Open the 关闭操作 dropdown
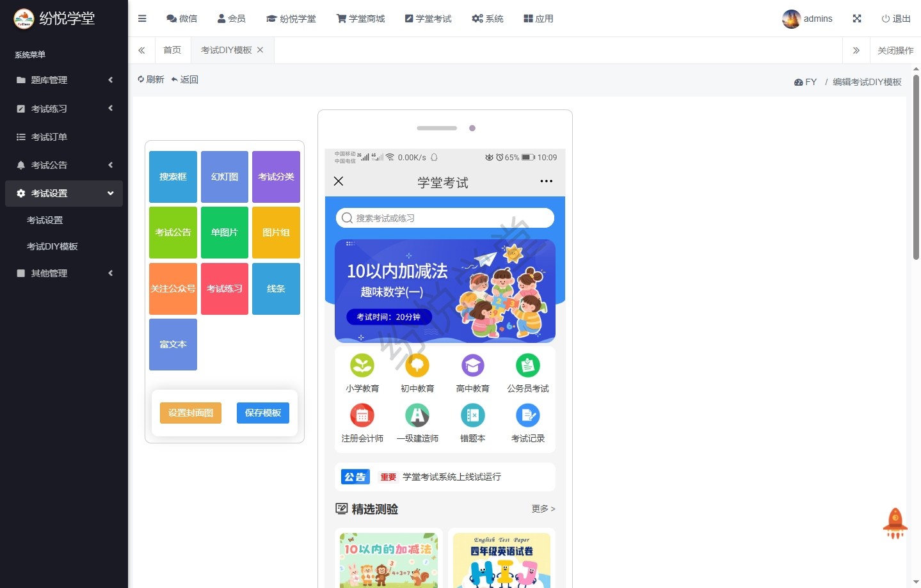 tap(895, 51)
